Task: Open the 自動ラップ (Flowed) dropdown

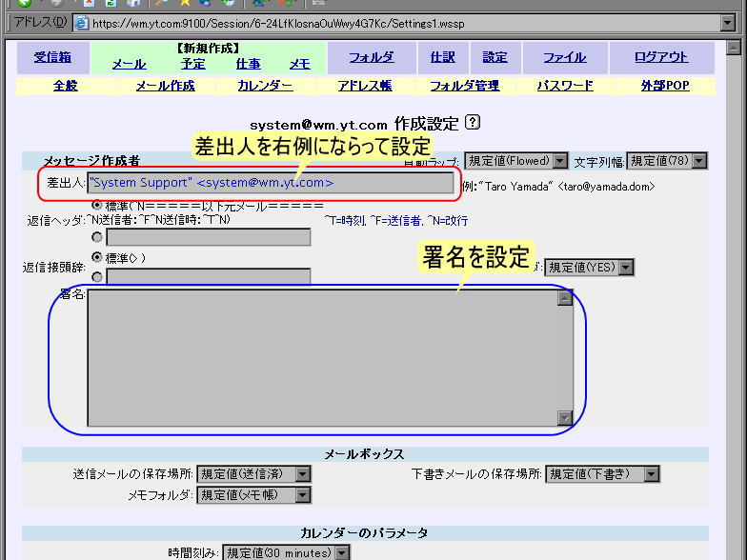Action: point(560,162)
